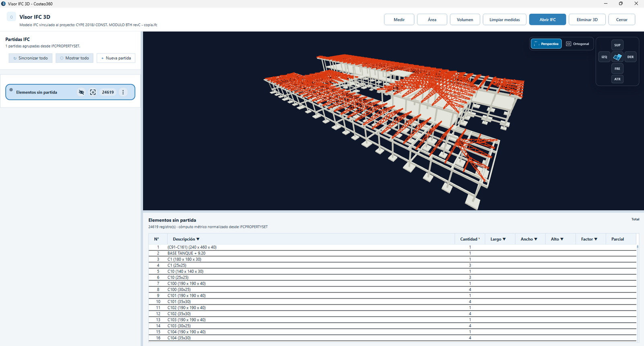644x346 pixels.
Task: Open the three-dot menu for Elementos sin partida
Action: coord(123,92)
